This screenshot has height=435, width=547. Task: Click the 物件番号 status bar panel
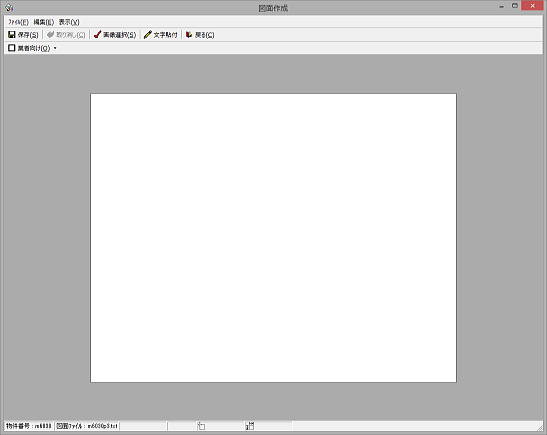(29, 426)
